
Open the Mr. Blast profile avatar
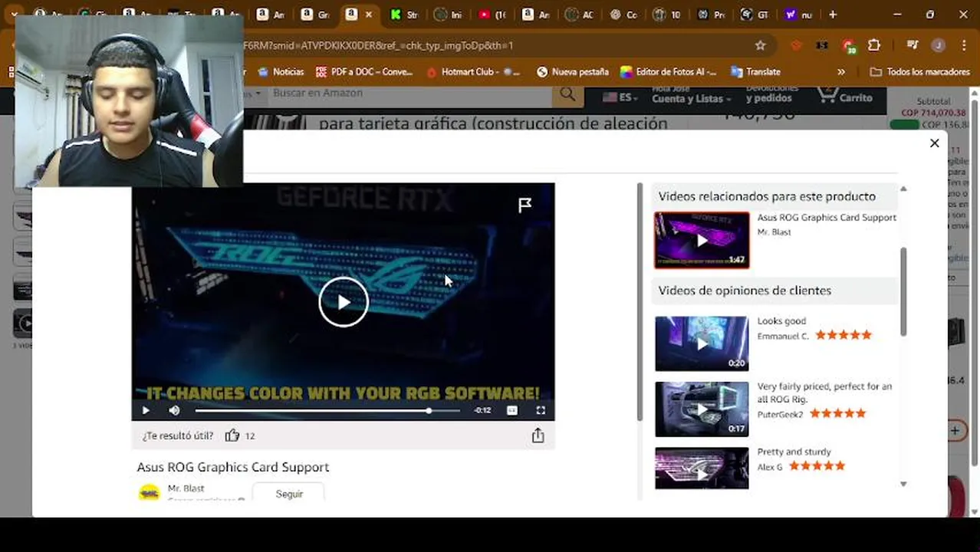tap(150, 492)
